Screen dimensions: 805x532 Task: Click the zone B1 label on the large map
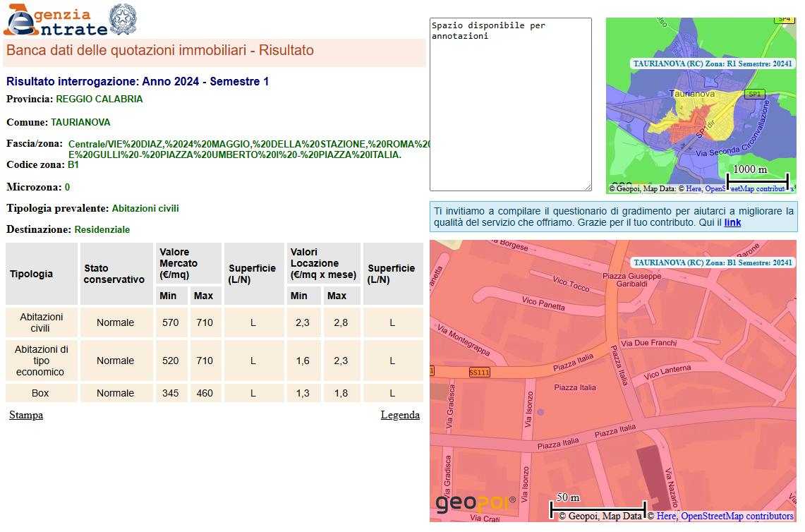point(712,262)
